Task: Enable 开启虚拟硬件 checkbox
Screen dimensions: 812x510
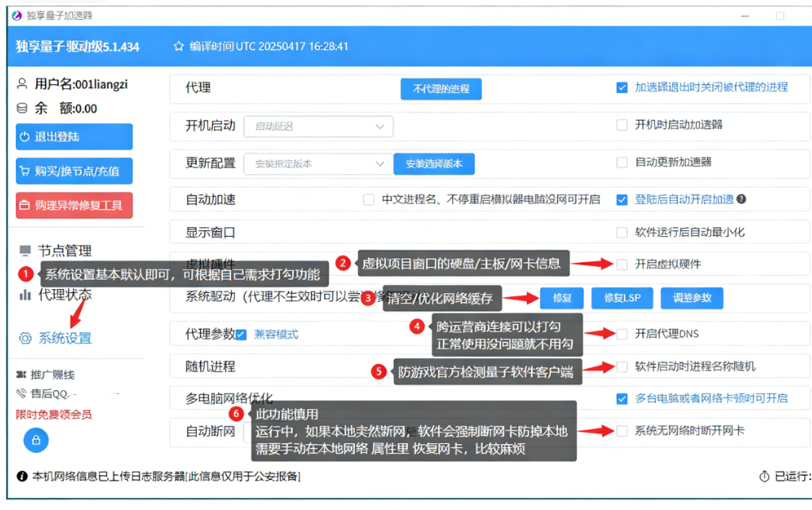Action: (622, 265)
